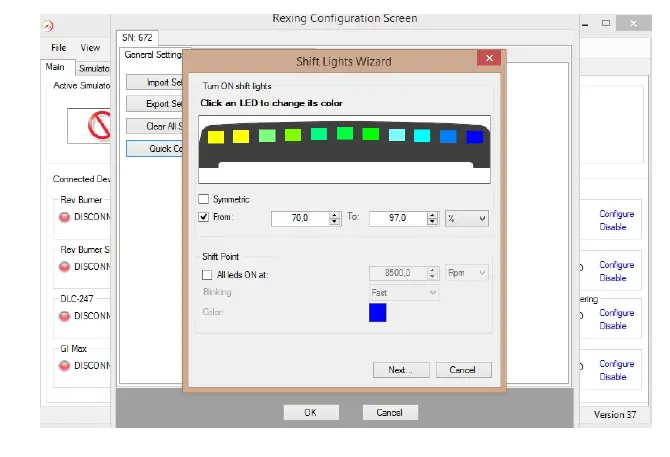670x457 pixels.
Task: Click the bottom Disable link
Action: click(613, 377)
